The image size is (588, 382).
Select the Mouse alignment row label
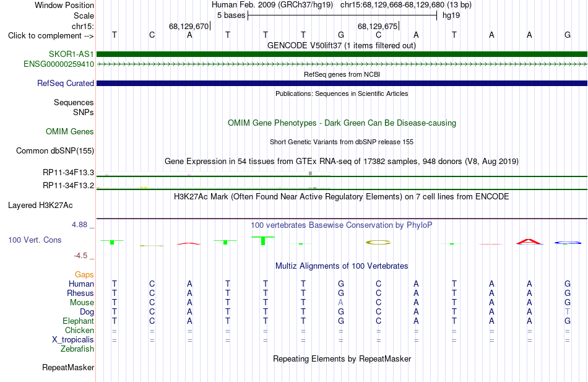click(82, 303)
